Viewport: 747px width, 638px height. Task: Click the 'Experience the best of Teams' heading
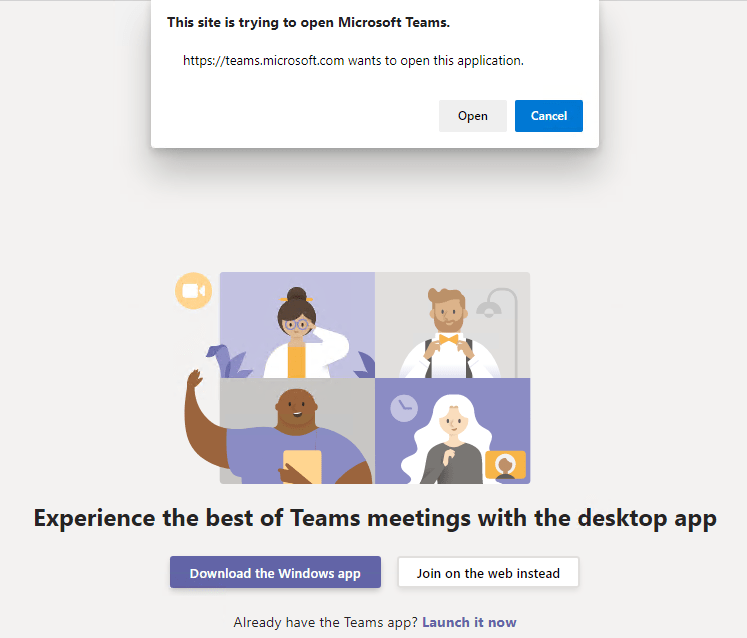click(x=375, y=518)
